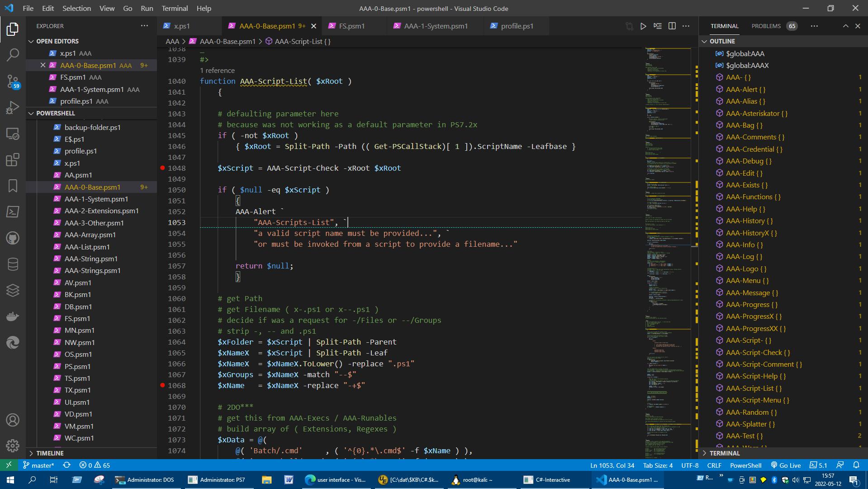Click AAA-Script-List breadcrumb
This screenshot has height=489, width=868.
tap(298, 42)
